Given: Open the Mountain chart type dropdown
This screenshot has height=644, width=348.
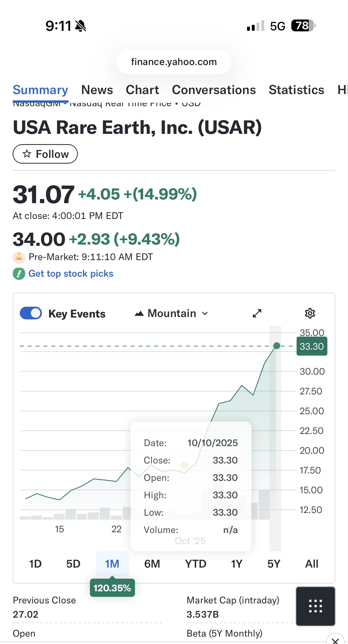Looking at the screenshot, I should tap(172, 314).
